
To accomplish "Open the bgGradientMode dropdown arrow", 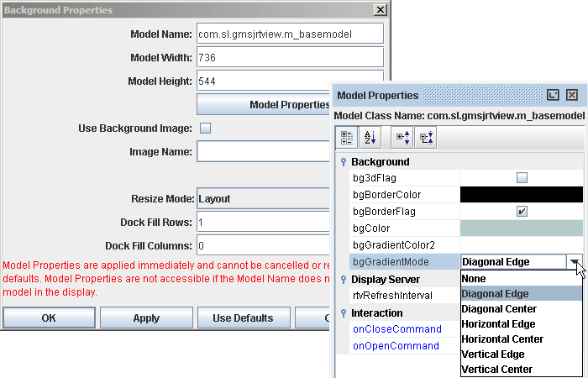I will coord(575,262).
